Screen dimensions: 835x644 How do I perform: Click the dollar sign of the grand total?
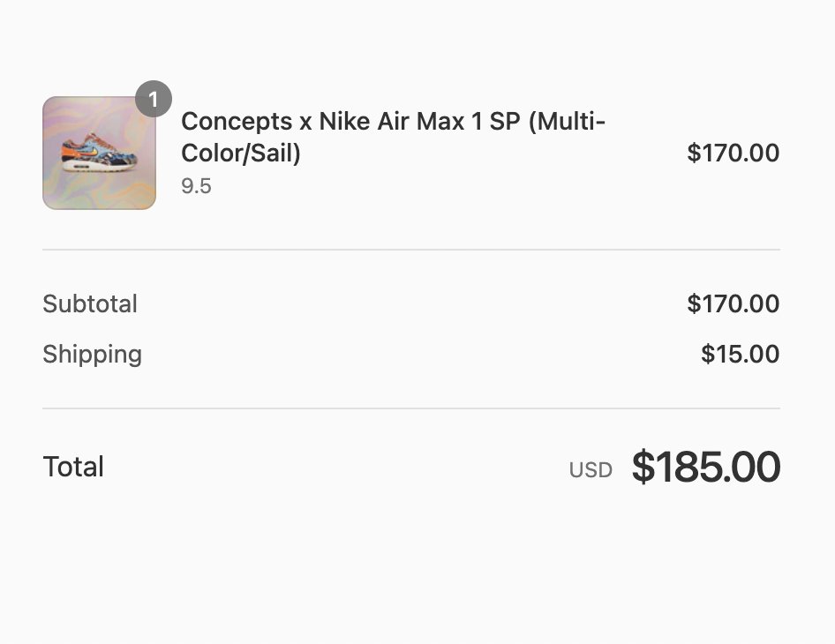pos(643,467)
